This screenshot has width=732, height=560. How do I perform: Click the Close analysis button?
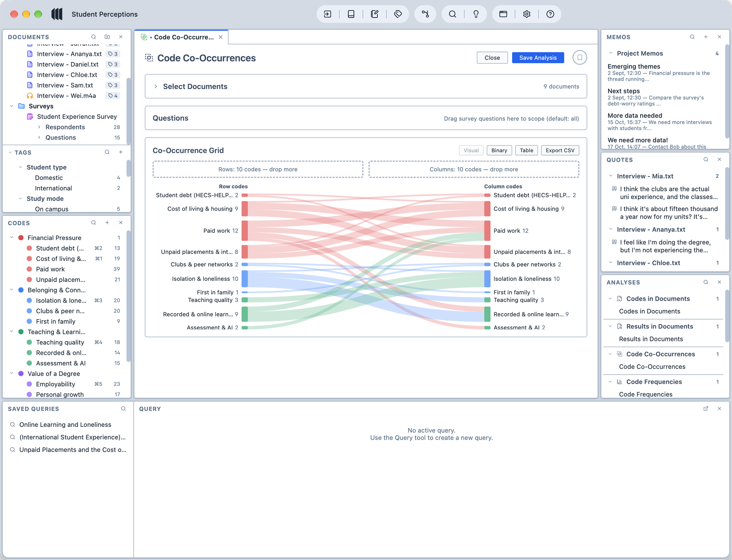tap(492, 58)
